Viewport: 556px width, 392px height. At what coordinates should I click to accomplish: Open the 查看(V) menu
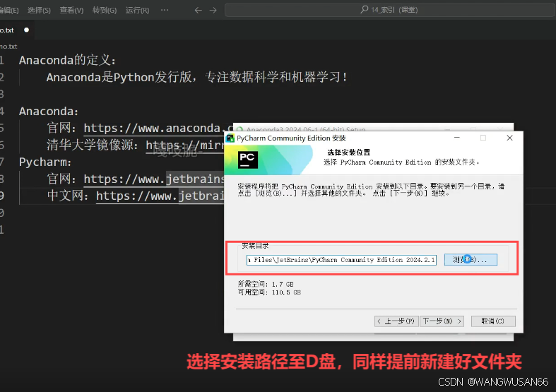(x=71, y=11)
